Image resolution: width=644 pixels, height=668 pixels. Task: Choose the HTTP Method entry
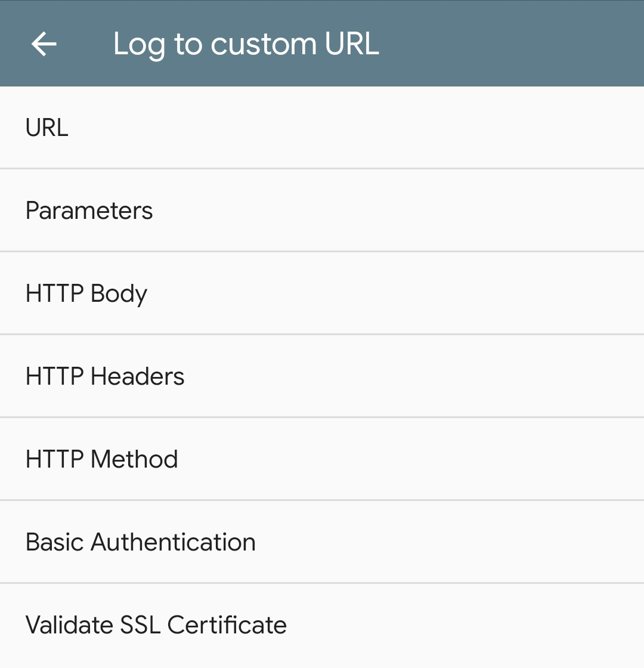click(102, 459)
